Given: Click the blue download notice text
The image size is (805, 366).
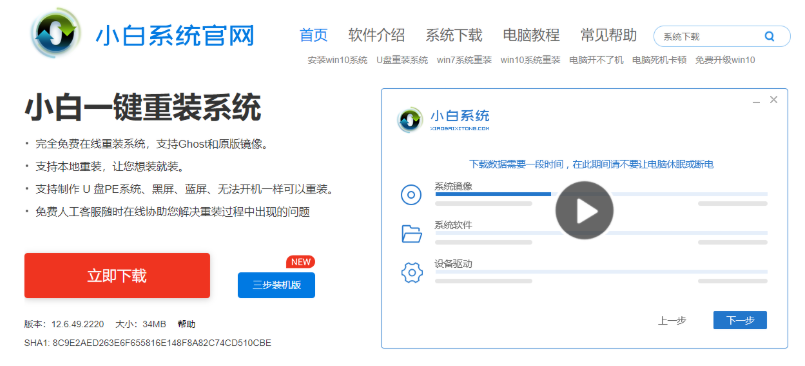Looking at the screenshot, I should coord(591,164).
